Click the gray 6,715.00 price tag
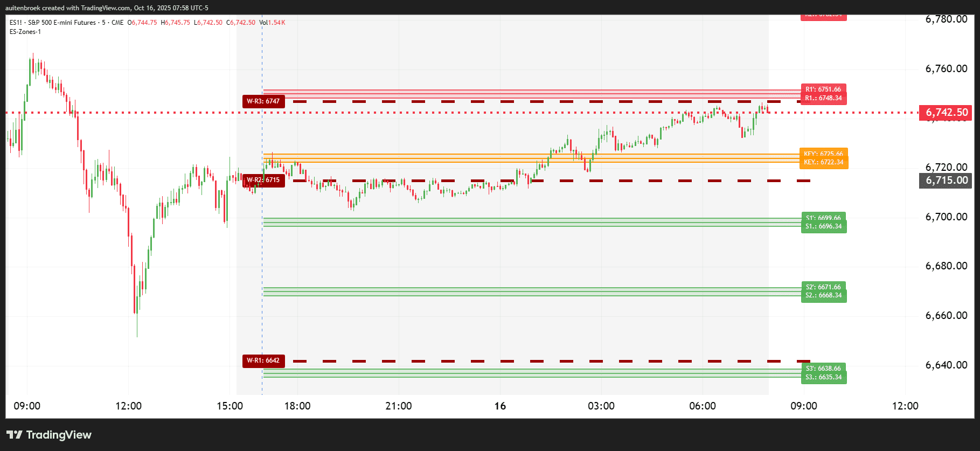The height and width of the screenshot is (451, 980). tap(946, 181)
